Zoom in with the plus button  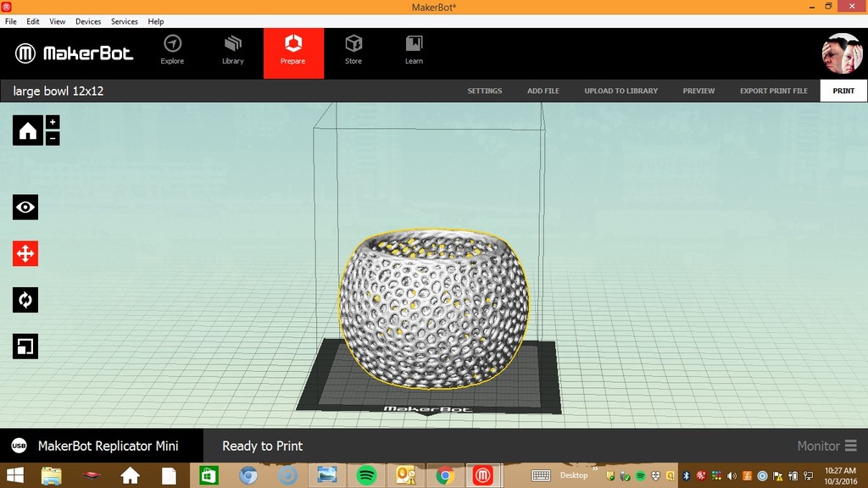[x=53, y=122]
